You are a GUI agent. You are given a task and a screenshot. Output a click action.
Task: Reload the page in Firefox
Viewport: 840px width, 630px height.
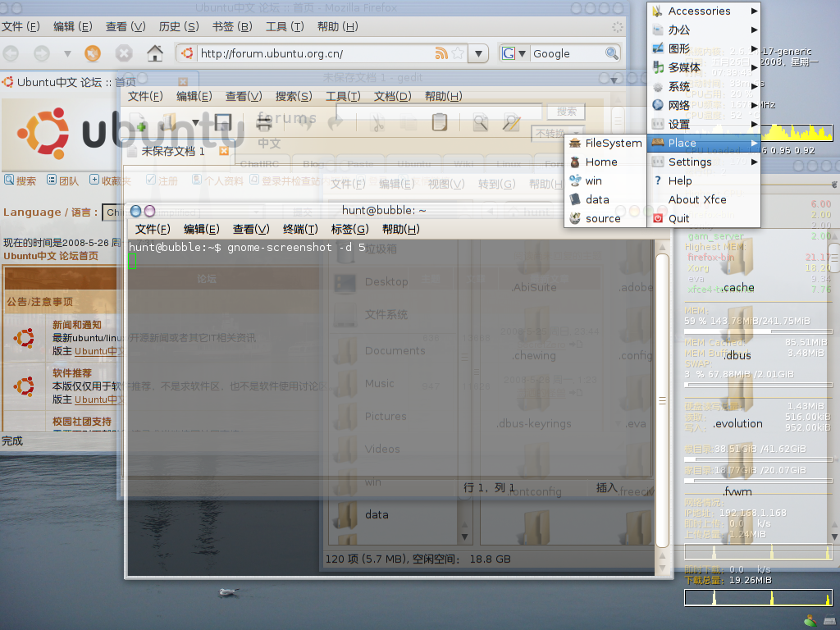tap(93, 53)
